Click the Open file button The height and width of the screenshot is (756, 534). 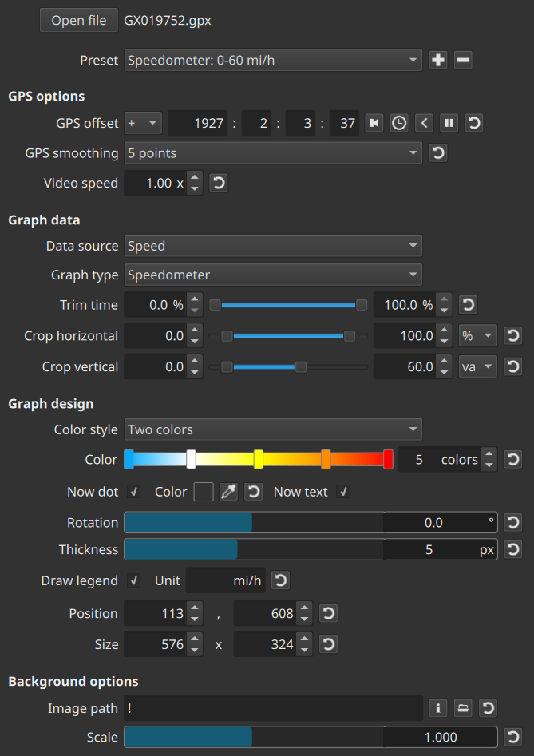(x=78, y=21)
